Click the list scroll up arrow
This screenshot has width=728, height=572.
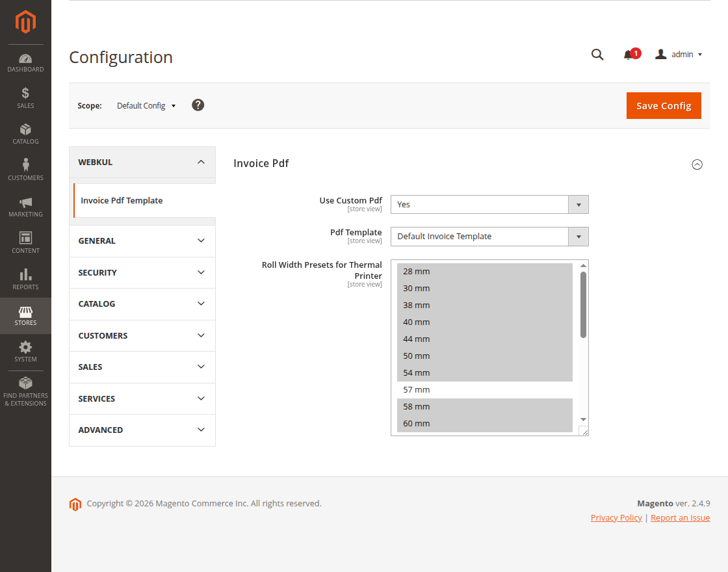tap(583, 266)
